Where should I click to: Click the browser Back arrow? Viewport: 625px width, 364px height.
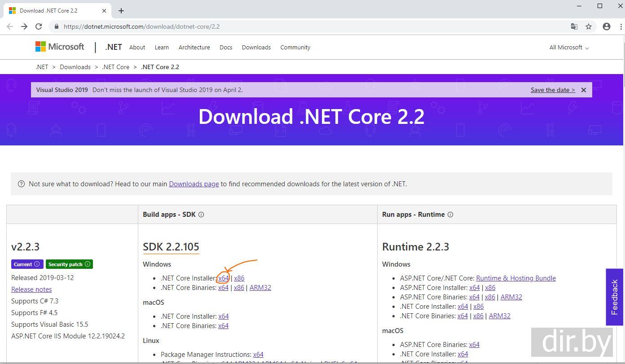click(10, 26)
